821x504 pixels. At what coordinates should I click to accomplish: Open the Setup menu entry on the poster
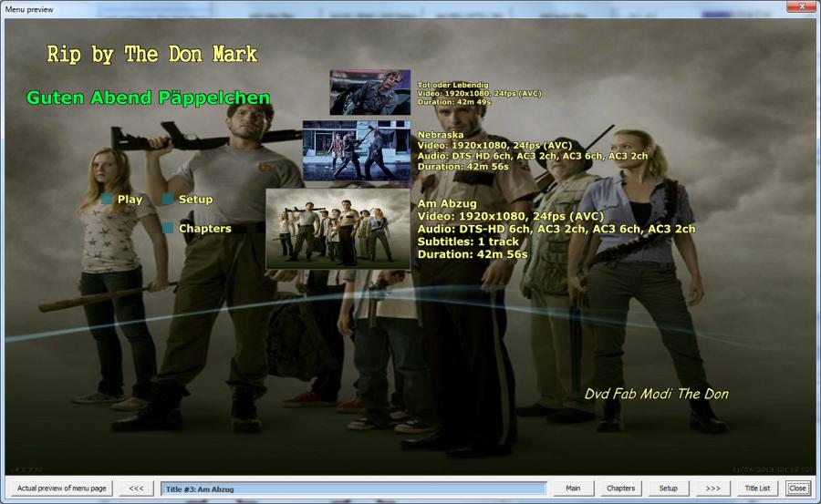tap(195, 200)
